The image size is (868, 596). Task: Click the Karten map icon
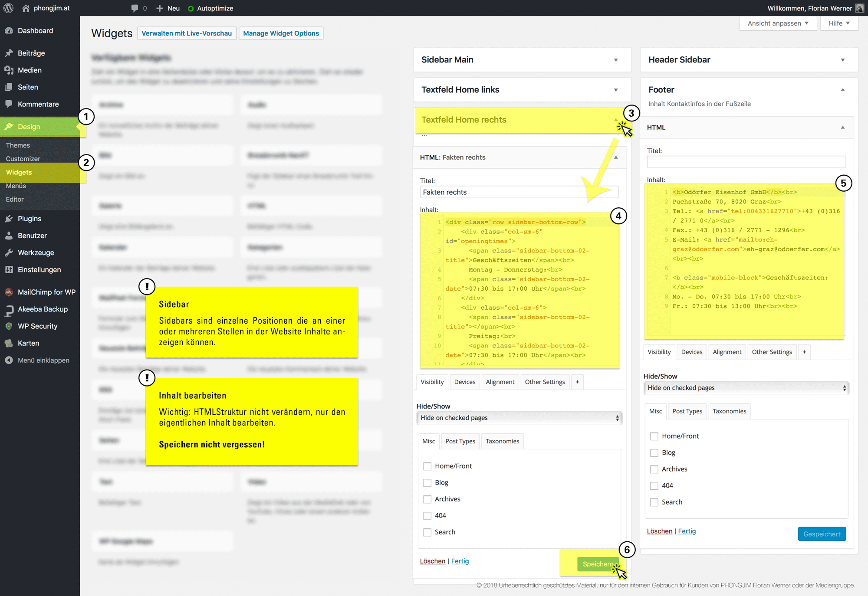[x=9, y=343]
